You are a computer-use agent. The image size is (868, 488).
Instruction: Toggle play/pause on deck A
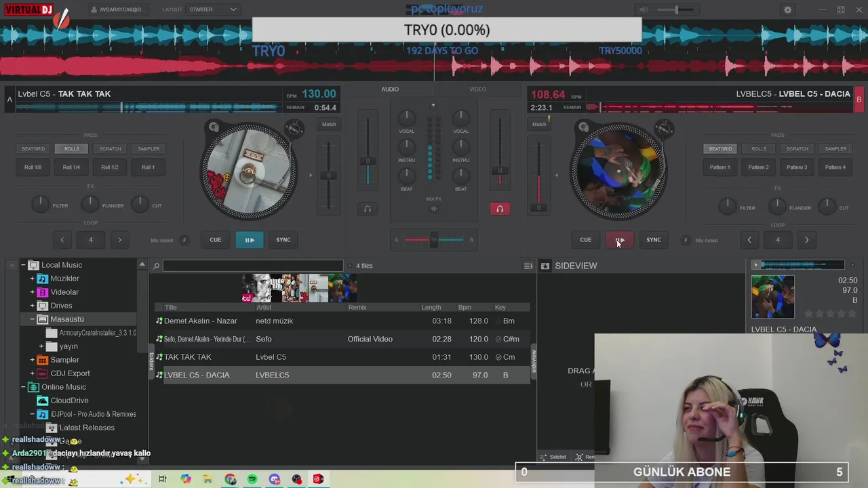coord(250,239)
